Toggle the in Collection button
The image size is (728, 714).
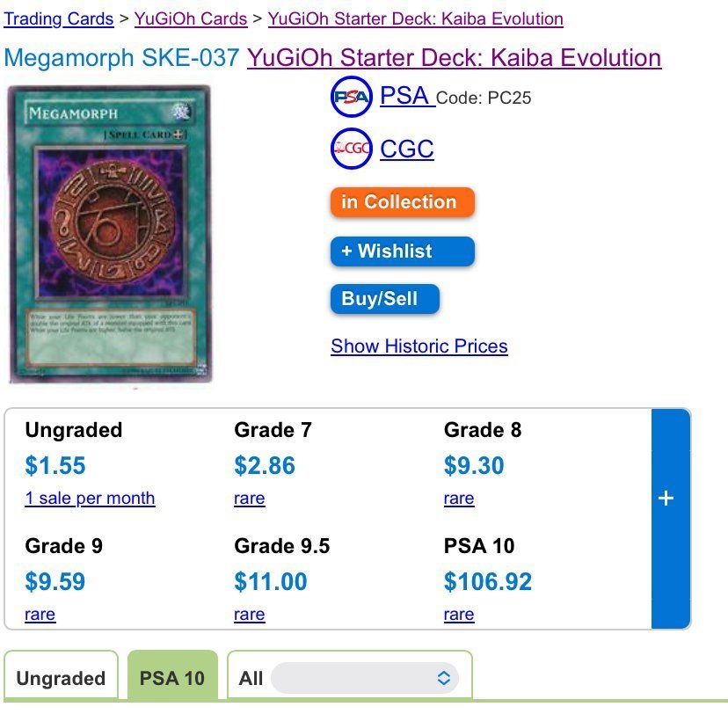point(402,202)
